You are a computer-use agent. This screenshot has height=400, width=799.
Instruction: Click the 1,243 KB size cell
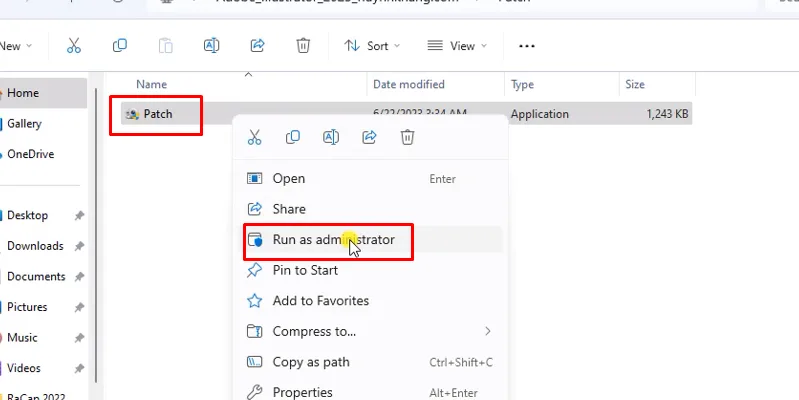tap(668, 114)
